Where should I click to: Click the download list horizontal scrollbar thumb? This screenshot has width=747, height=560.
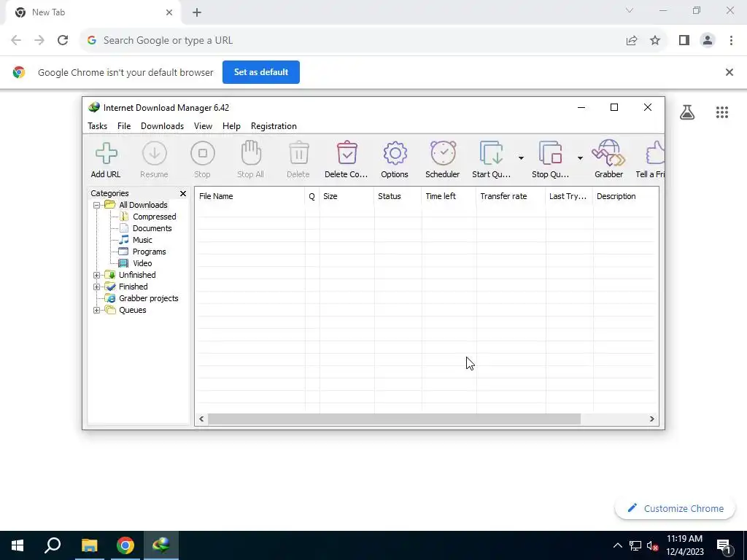click(x=395, y=419)
